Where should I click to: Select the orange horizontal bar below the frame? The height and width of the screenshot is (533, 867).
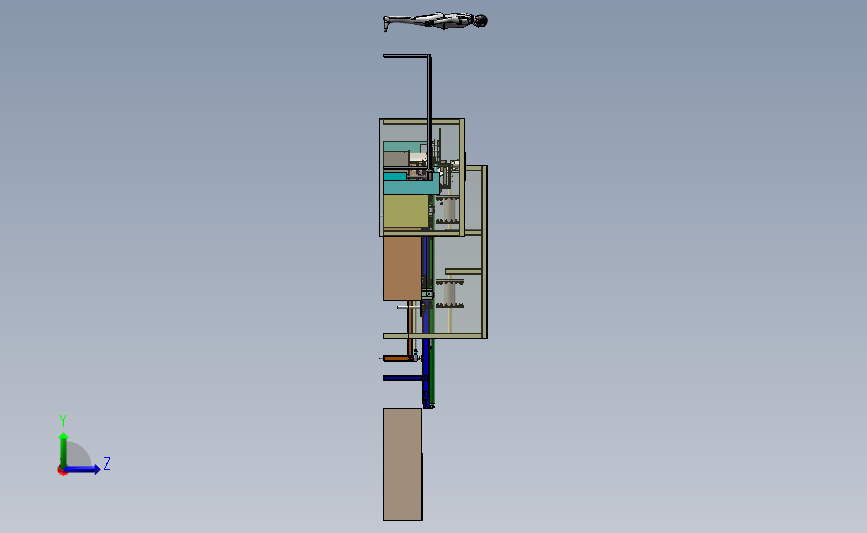click(x=398, y=359)
